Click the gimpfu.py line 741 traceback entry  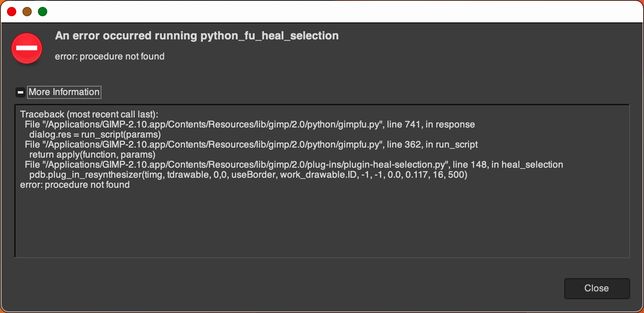(250, 124)
